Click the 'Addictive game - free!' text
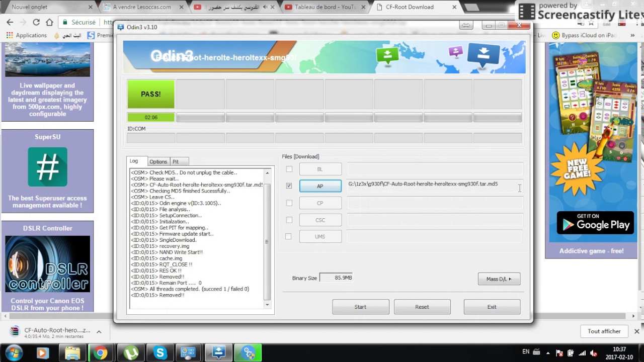This screenshot has width=644, height=362. [x=592, y=251]
